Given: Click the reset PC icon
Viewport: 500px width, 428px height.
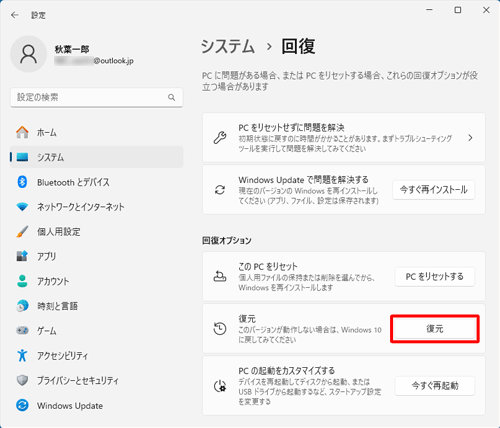Looking at the screenshot, I should pos(220,276).
